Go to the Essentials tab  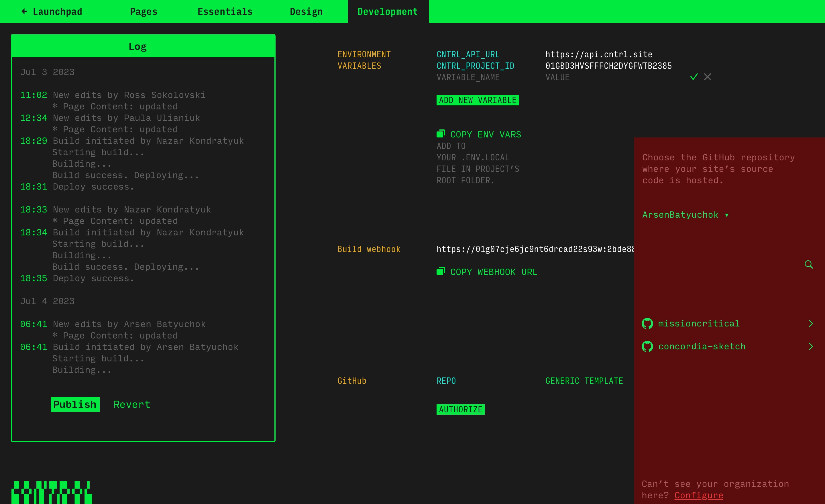[225, 12]
